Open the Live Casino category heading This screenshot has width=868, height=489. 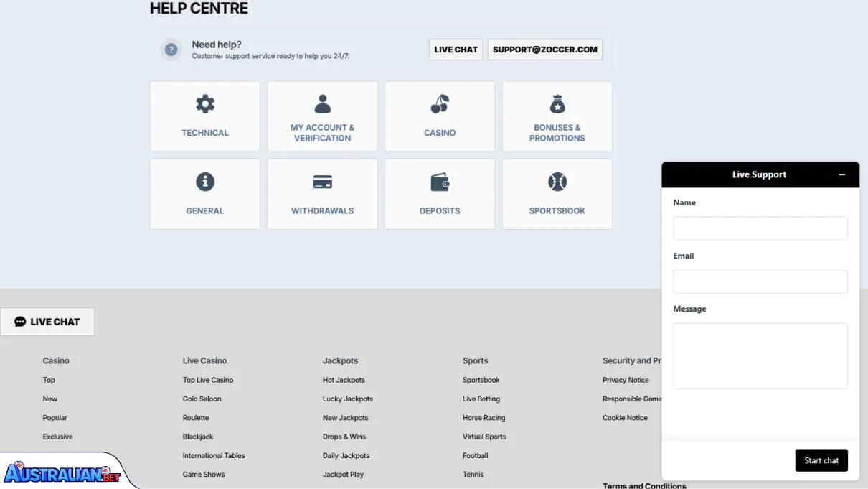coord(204,360)
